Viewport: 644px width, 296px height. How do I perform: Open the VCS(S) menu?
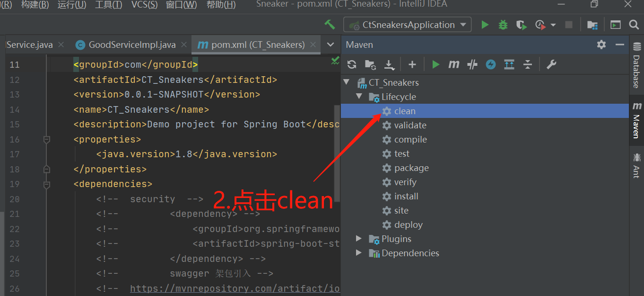click(144, 5)
